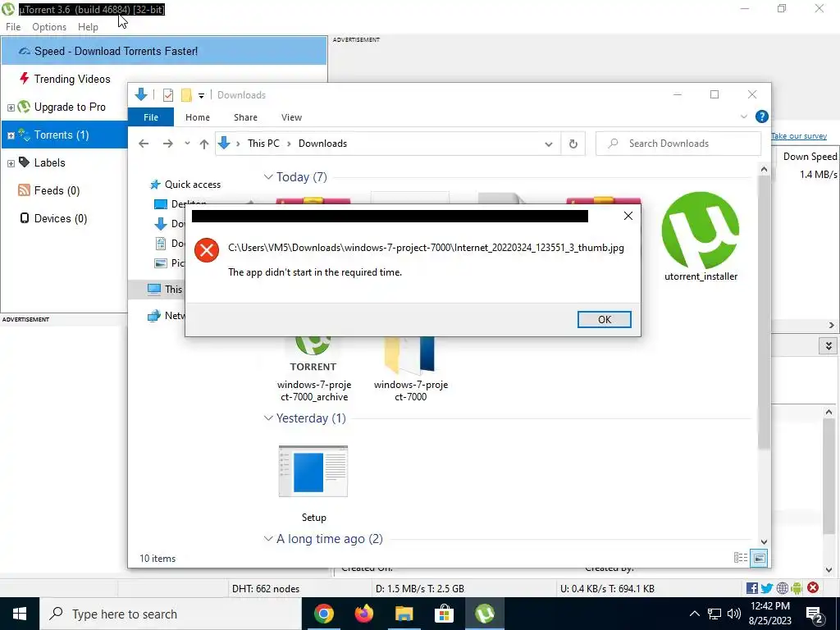Select windows-7-project-7000_archive torrent file
Image resolution: width=840 pixels, height=630 pixels.
(314, 370)
